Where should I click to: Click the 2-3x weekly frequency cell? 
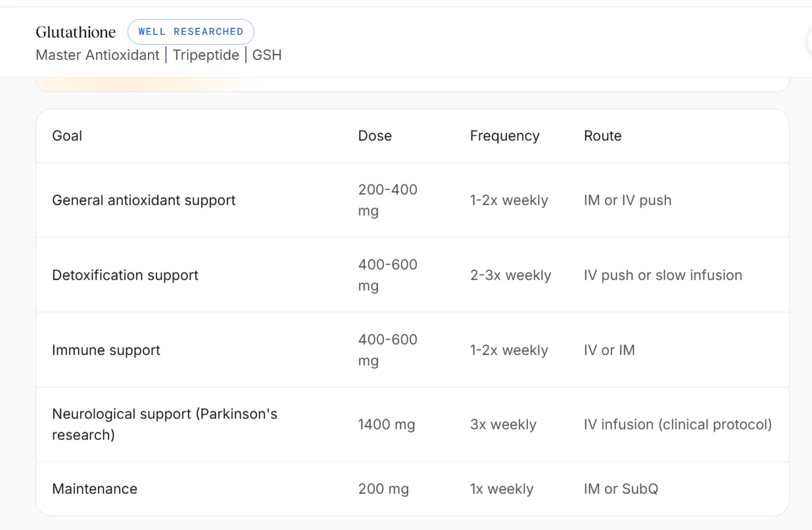pyautogui.click(x=510, y=276)
